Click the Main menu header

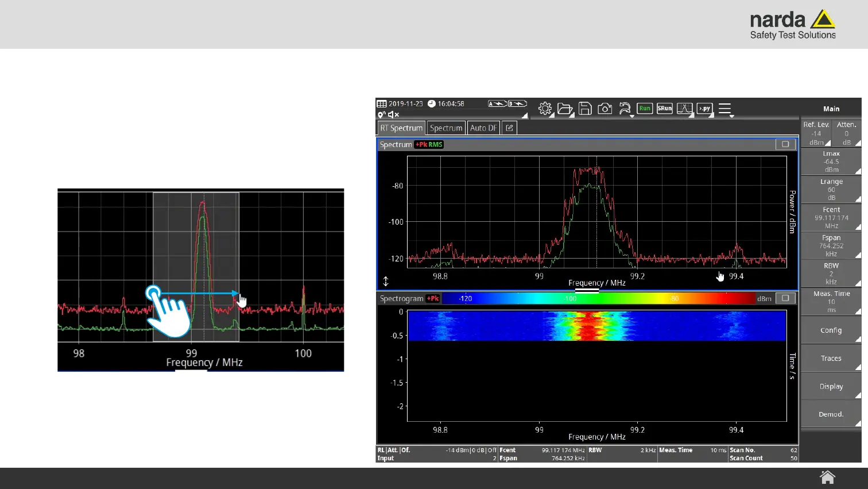pos(831,109)
